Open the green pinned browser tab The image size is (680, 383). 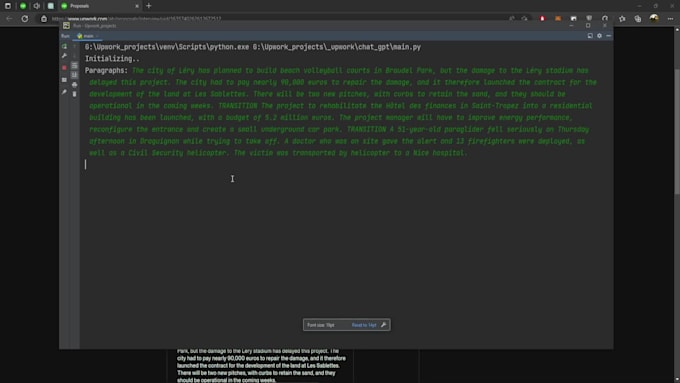click(x=23, y=6)
